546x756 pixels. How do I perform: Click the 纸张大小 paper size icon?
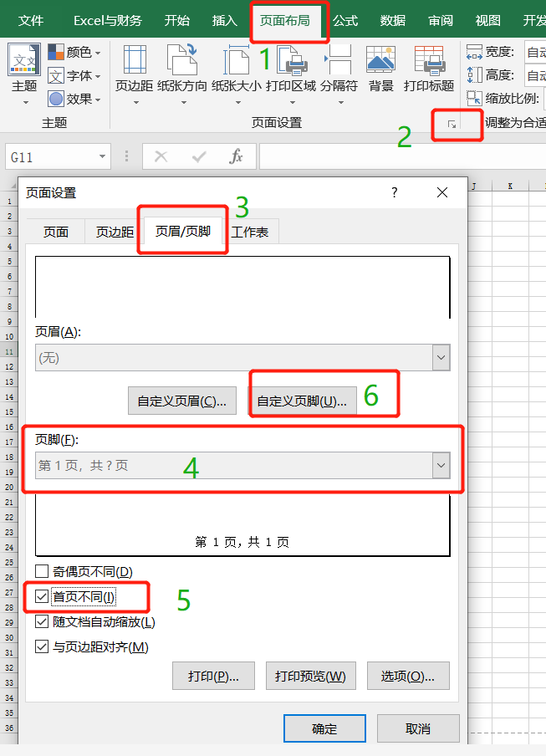click(x=236, y=59)
